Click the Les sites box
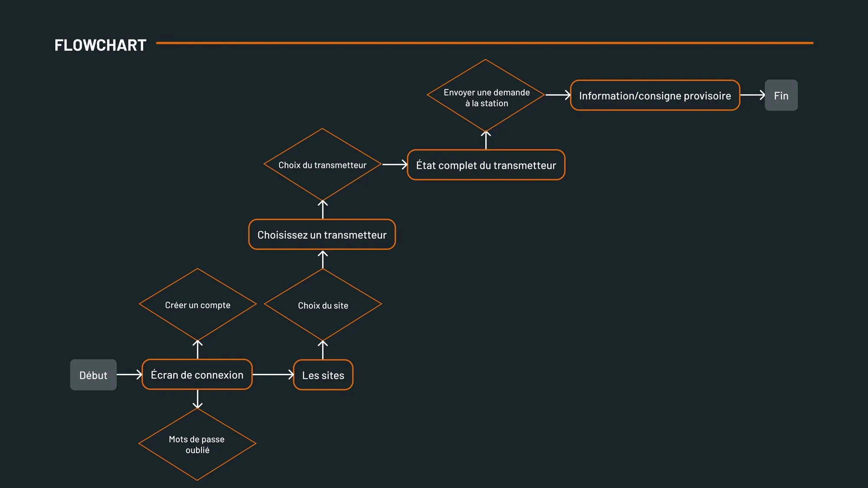This screenshot has width=868, height=488. click(323, 375)
